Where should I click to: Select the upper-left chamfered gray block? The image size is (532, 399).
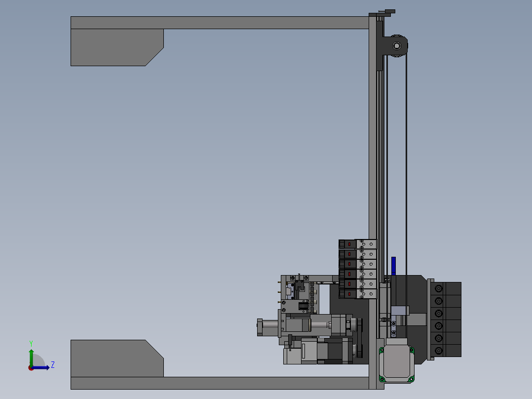point(117,47)
